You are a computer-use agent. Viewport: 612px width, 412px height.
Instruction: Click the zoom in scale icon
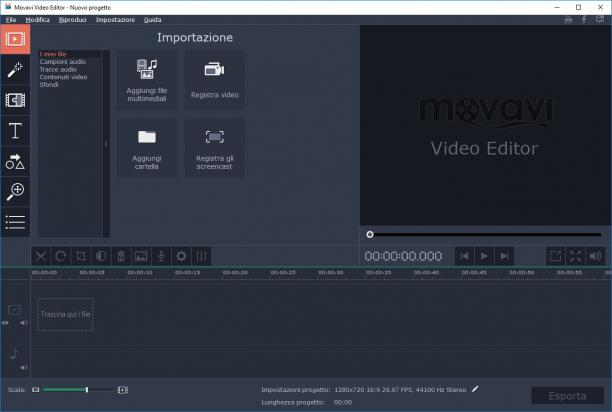pos(123,390)
